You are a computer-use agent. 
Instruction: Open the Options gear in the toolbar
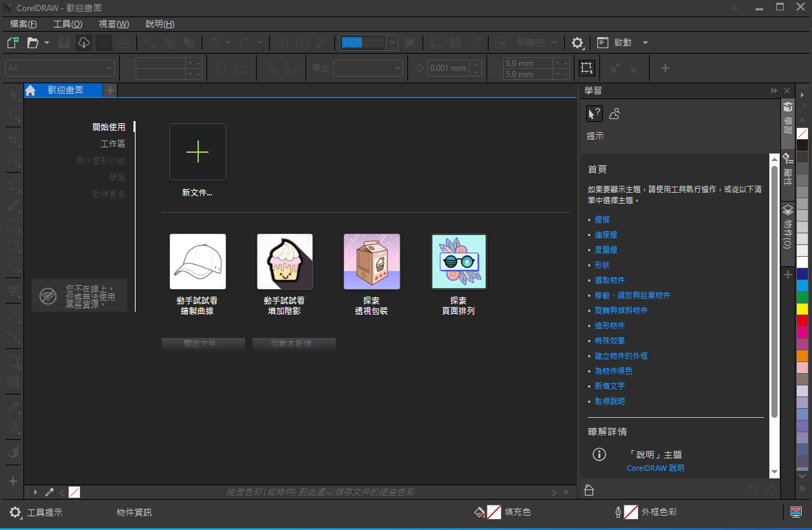577,43
